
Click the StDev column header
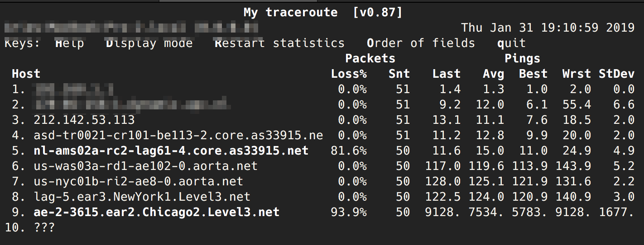(x=616, y=74)
